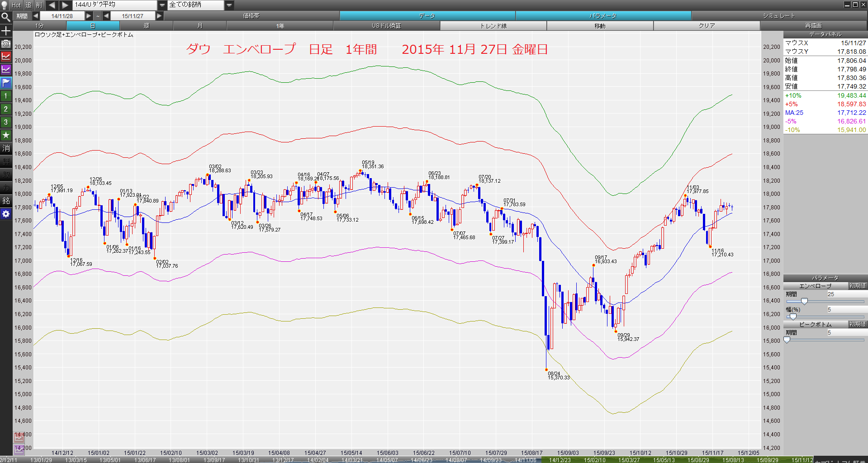Click the ~ range button between dates
This screenshot has width=868, height=463.
click(x=98, y=16)
